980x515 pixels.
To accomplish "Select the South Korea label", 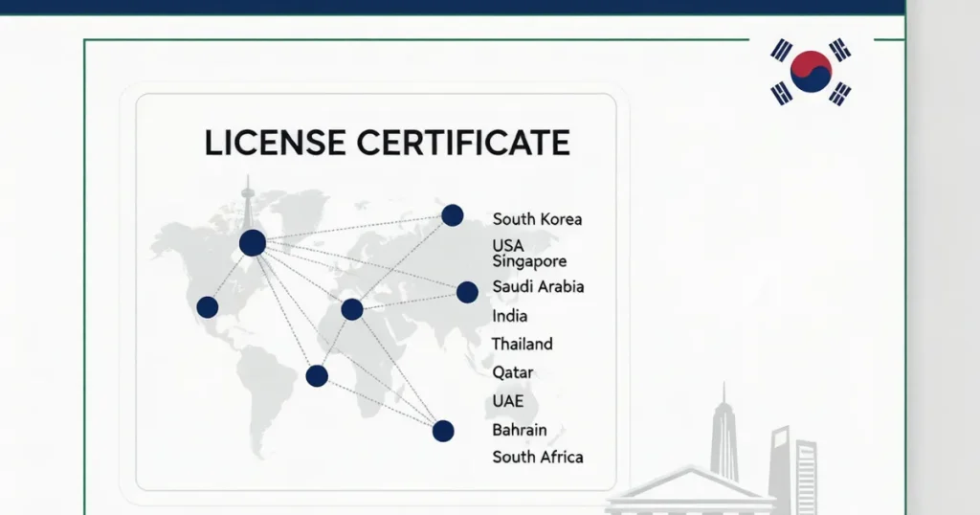I will 537,219.
